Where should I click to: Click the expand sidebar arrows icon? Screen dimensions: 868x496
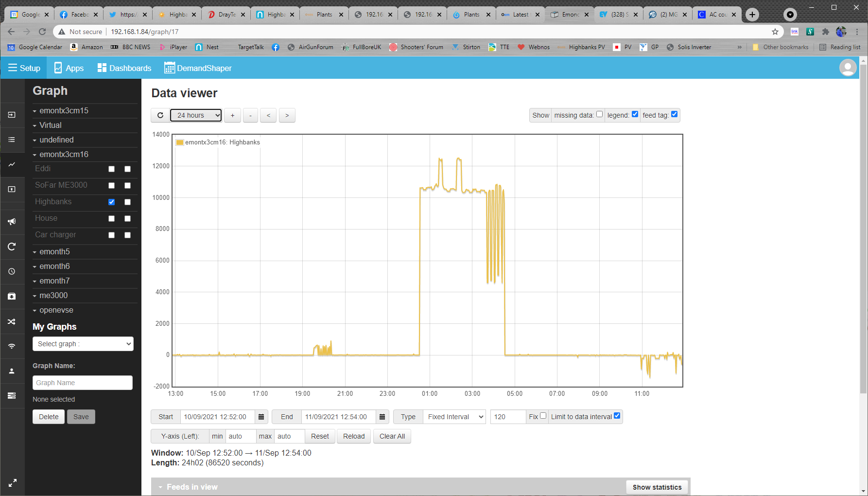click(x=13, y=483)
